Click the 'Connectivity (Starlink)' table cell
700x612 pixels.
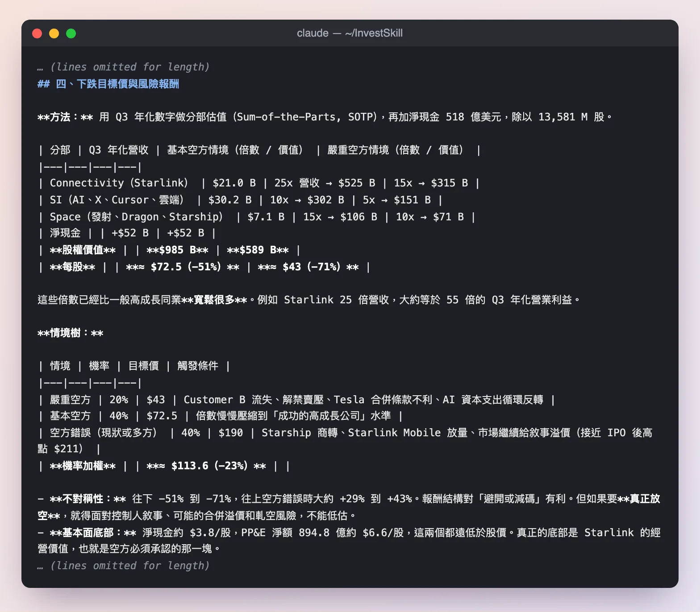click(119, 183)
